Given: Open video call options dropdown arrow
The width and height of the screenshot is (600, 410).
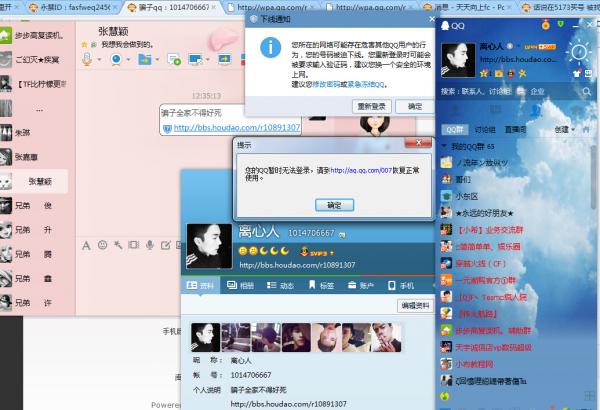Looking at the screenshot, I should pos(128,60).
